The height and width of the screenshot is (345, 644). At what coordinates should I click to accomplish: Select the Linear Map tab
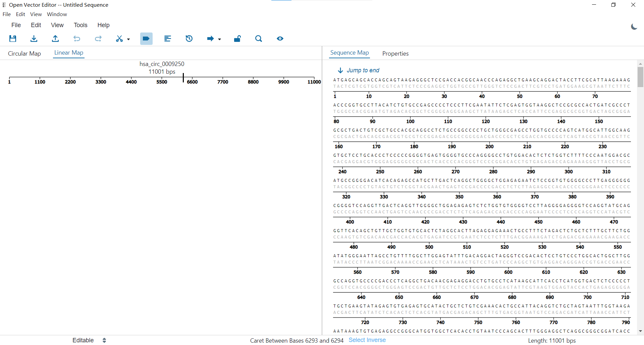click(x=69, y=53)
